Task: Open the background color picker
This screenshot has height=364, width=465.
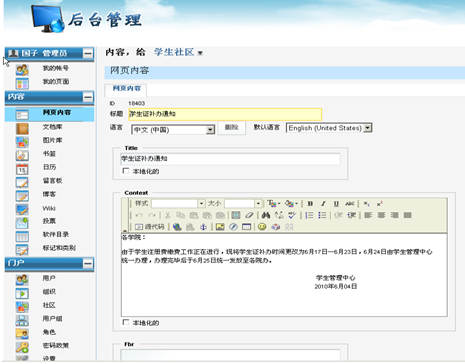Action: (291, 204)
